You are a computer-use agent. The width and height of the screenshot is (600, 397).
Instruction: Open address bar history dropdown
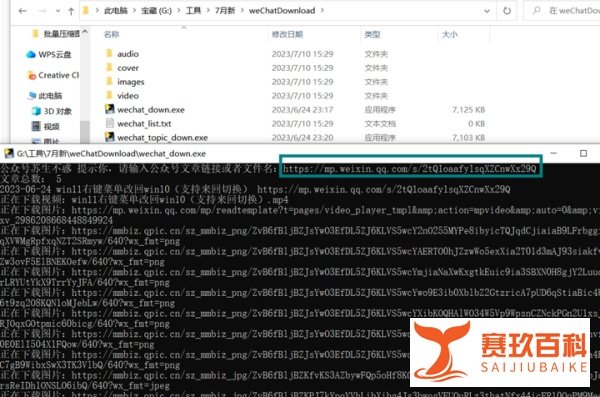pos(487,11)
